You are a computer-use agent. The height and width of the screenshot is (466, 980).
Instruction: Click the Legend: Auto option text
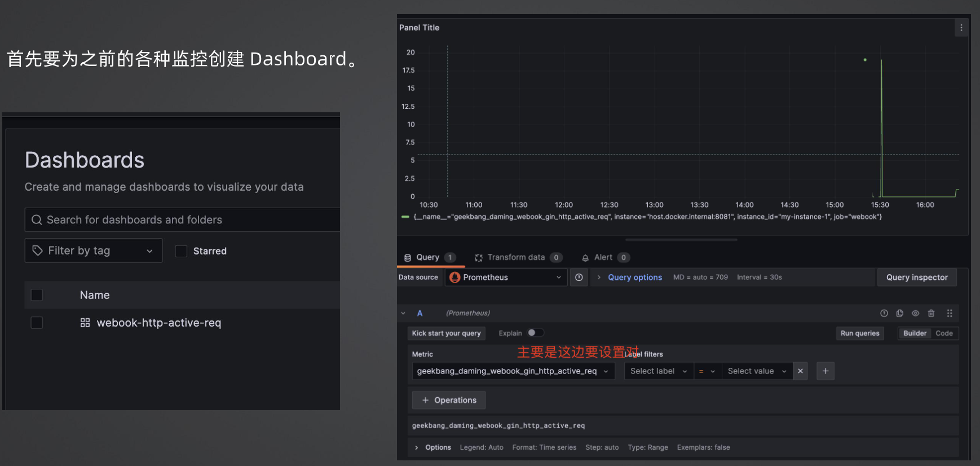click(x=482, y=447)
